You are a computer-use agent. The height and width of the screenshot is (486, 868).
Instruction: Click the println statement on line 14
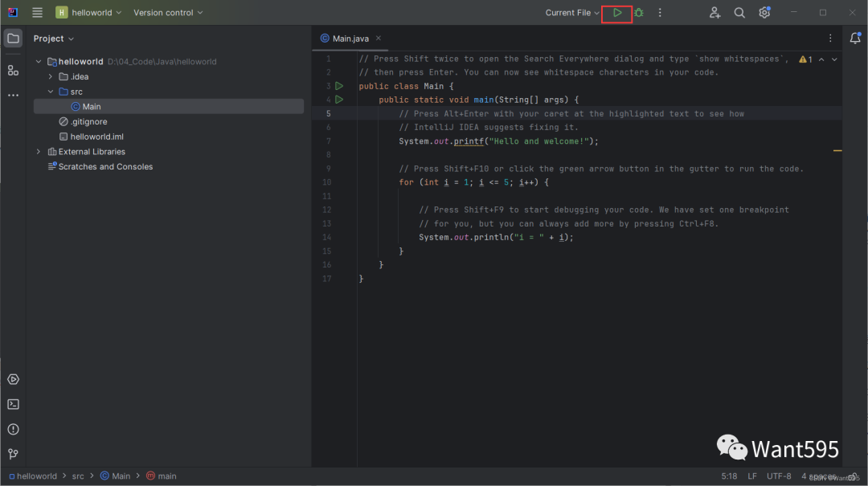point(496,237)
